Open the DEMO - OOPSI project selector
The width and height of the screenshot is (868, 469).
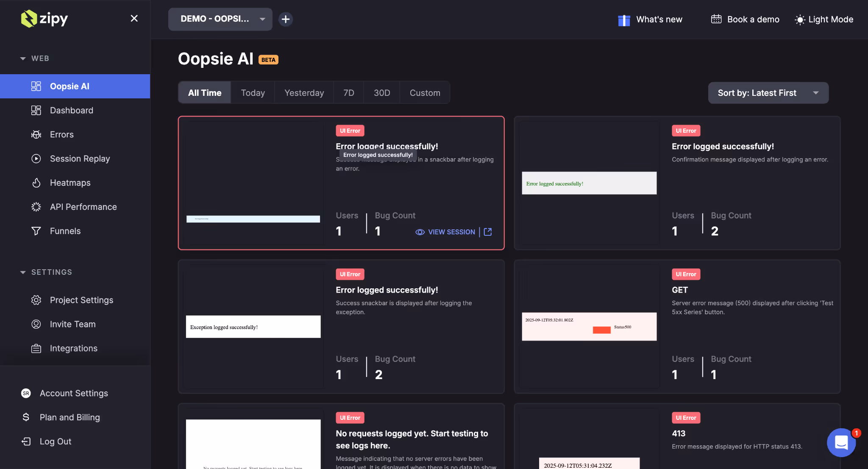pos(220,19)
